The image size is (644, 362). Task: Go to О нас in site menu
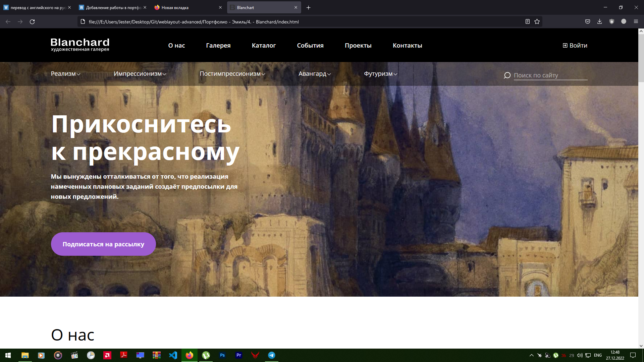pyautogui.click(x=176, y=46)
